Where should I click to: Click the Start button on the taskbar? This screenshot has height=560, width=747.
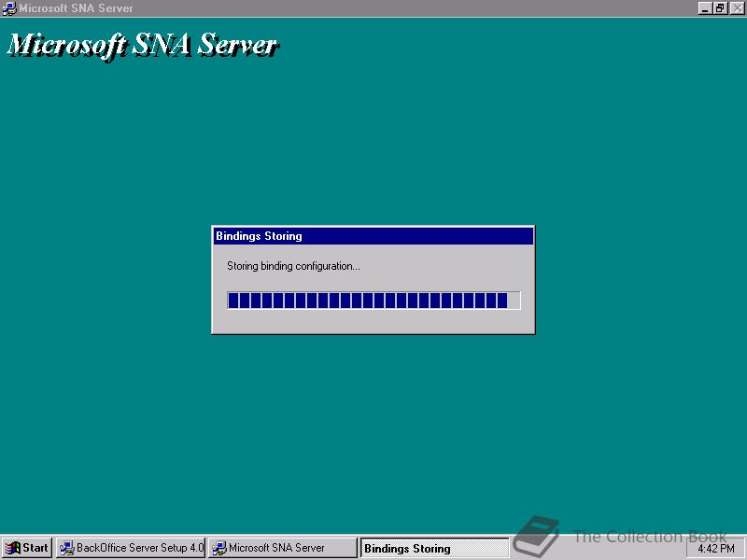27,548
